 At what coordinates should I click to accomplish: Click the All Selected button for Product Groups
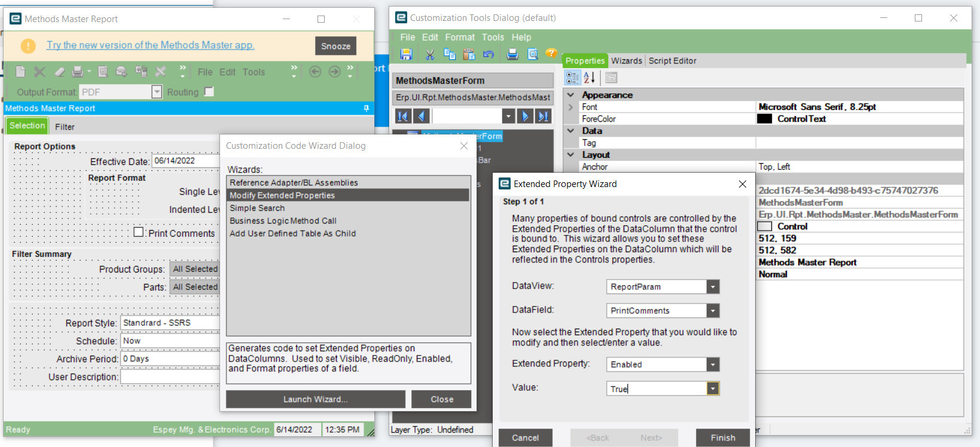pyautogui.click(x=195, y=269)
